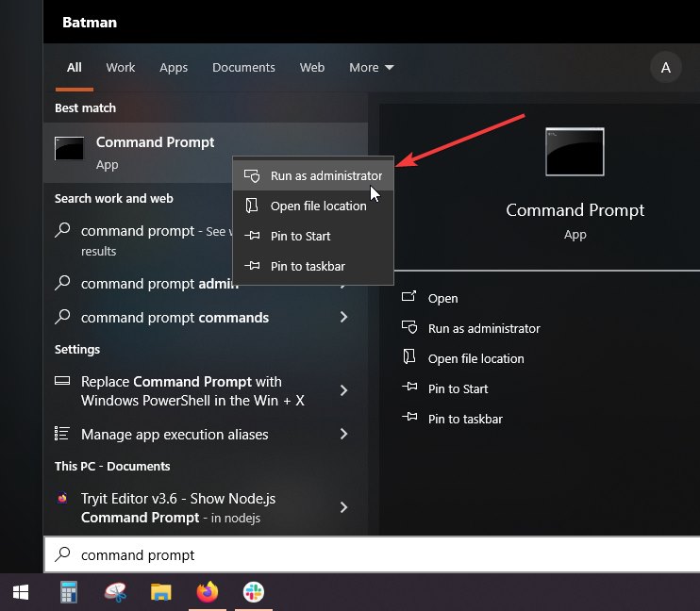700x611 pixels.
Task: Select Pin to Start in context menu
Action: 313,236
